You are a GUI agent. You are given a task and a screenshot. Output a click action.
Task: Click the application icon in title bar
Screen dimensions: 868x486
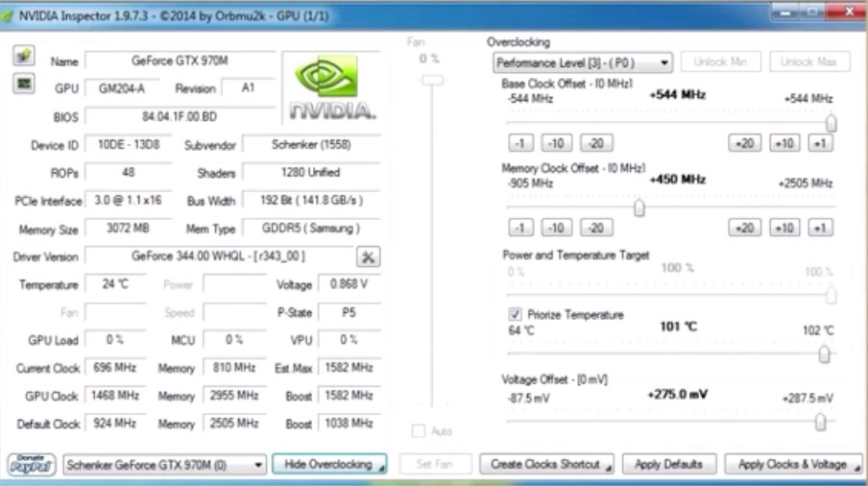point(8,15)
